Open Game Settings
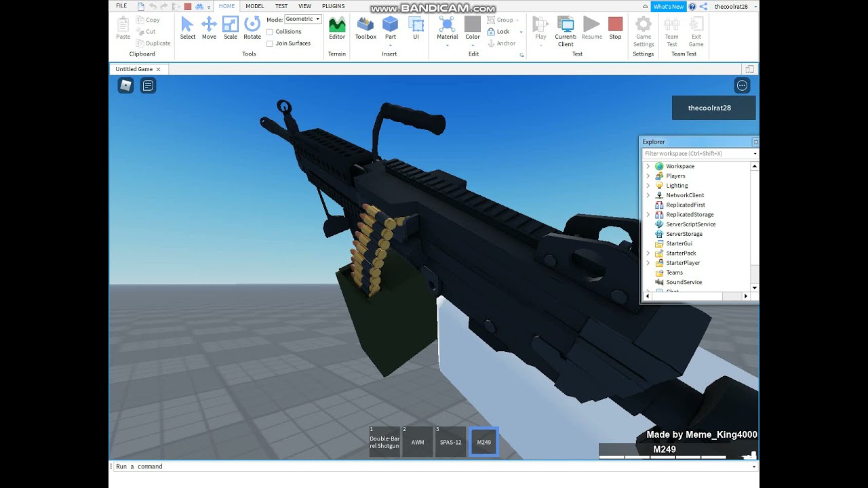 (644, 31)
